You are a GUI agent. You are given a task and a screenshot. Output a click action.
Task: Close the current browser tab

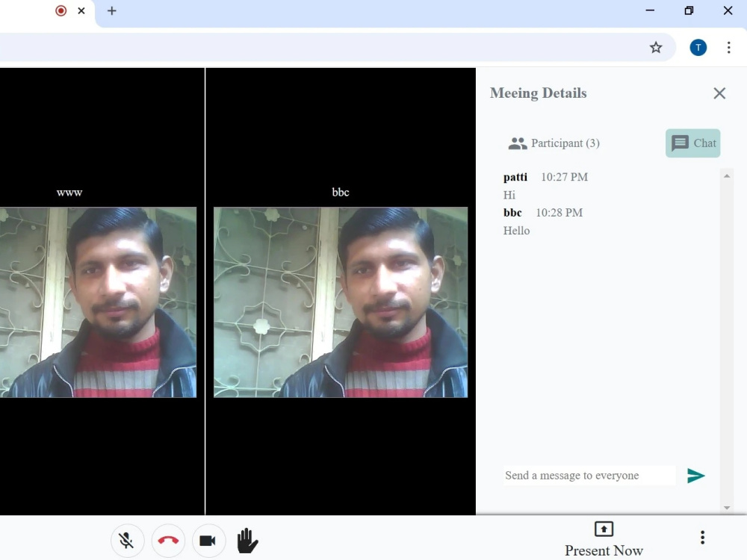click(x=81, y=10)
